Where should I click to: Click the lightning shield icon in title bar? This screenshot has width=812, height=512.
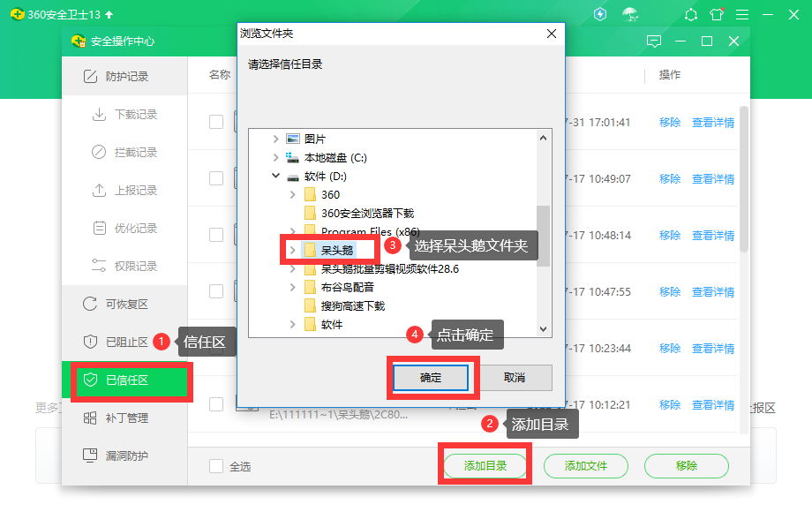(599, 14)
